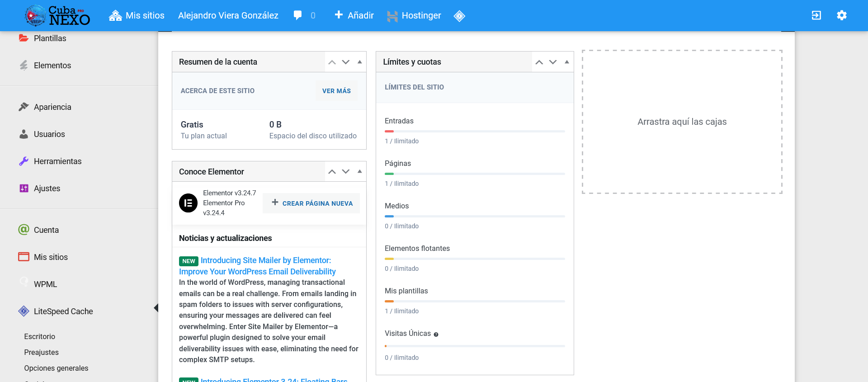The width and height of the screenshot is (868, 382).
Task: Open Preajustes submenu item
Action: [x=42, y=352]
